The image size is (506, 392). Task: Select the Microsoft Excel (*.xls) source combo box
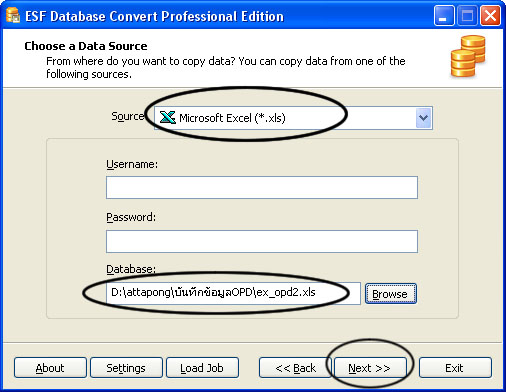point(293,118)
